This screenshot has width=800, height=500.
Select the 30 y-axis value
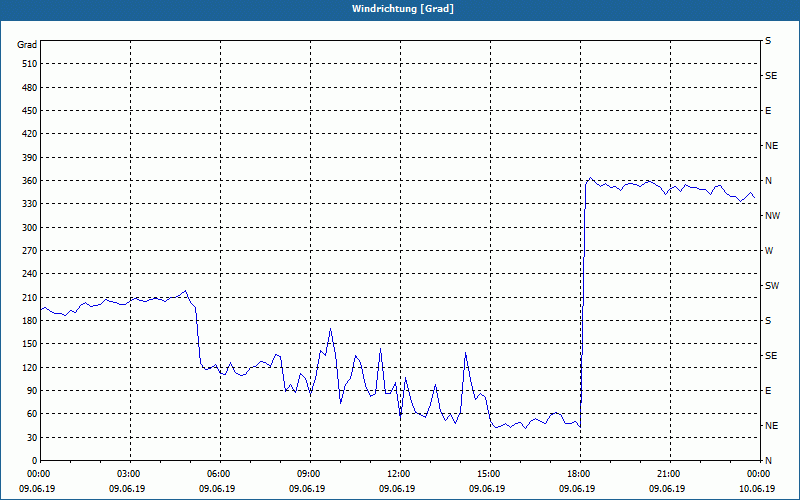[x=32, y=438]
